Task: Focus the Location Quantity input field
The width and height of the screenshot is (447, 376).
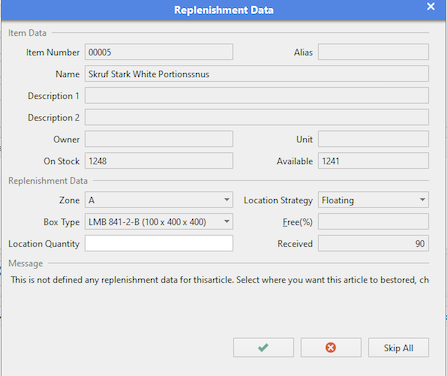Action: pyautogui.click(x=159, y=243)
